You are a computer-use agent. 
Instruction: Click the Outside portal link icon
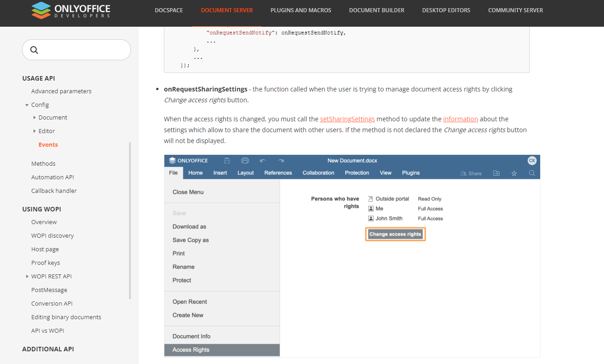[370, 199]
